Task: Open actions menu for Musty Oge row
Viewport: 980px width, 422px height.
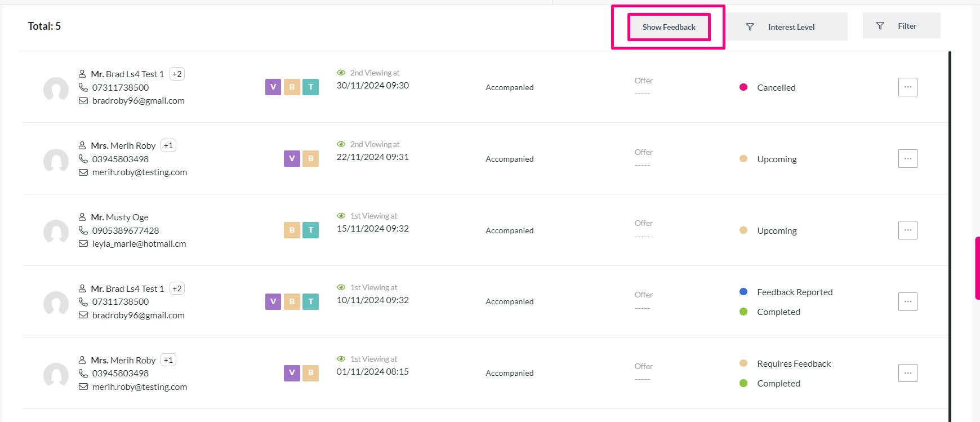Action: pos(907,230)
